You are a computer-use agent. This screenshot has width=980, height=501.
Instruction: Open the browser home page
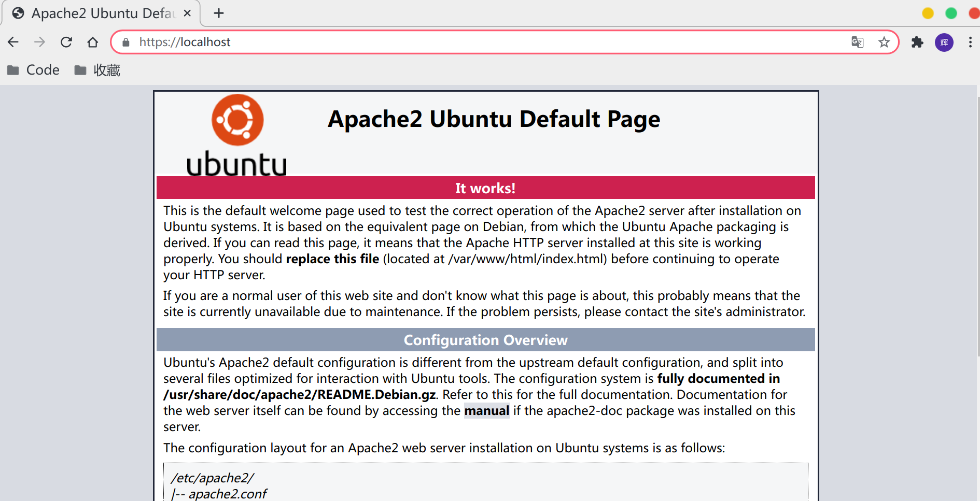pos(93,42)
